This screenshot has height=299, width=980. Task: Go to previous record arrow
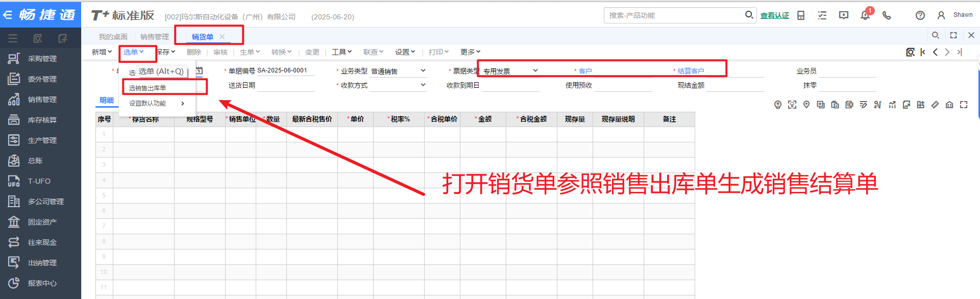click(x=935, y=52)
